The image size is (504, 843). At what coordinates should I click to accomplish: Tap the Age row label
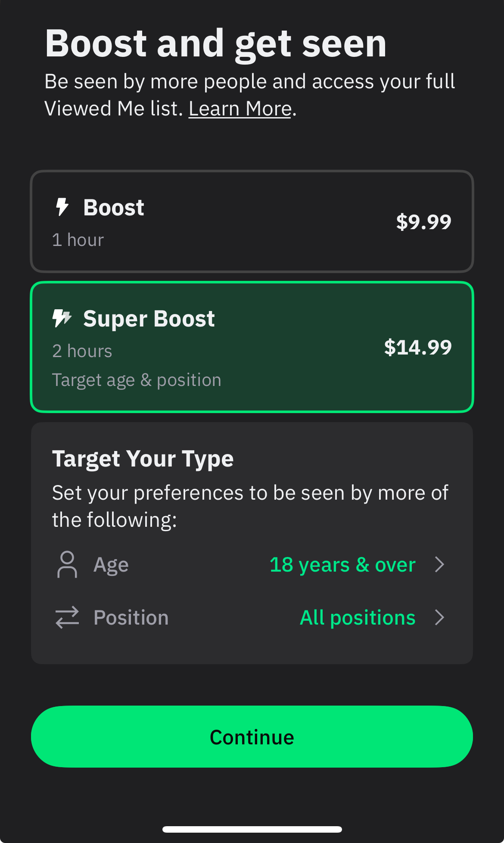click(111, 565)
